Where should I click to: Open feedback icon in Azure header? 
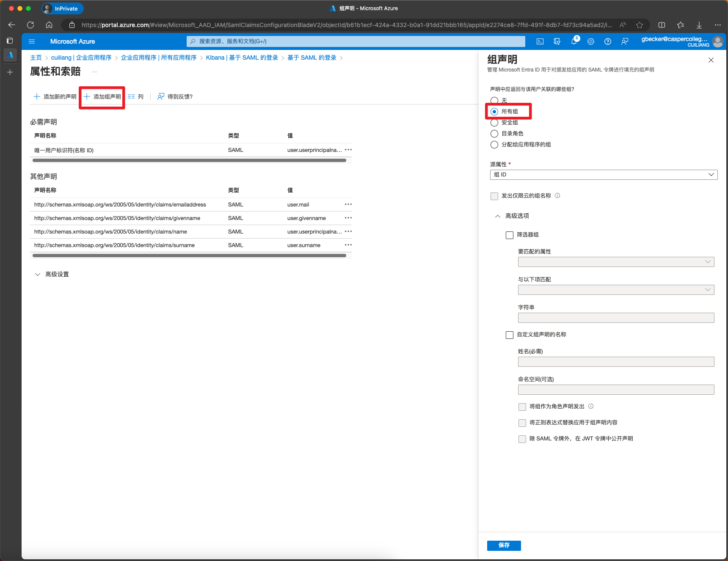point(625,41)
